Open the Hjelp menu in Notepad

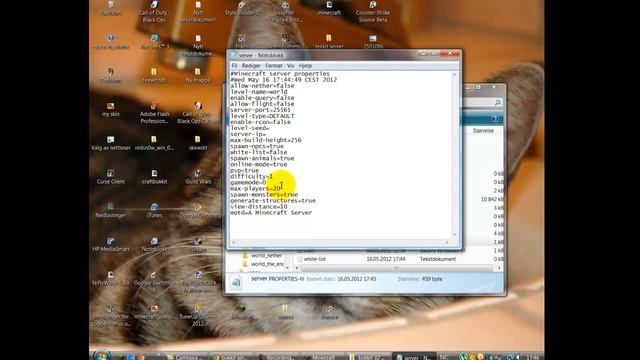[x=305, y=66]
